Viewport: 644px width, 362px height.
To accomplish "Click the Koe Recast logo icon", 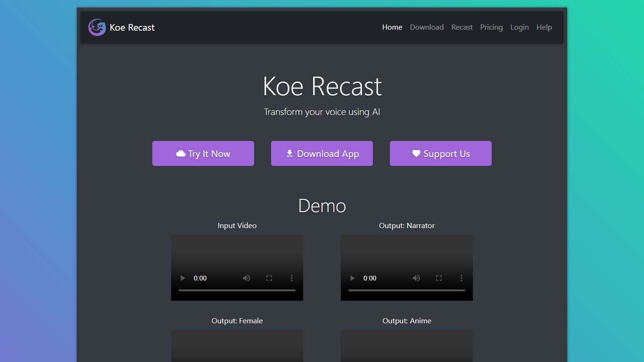I will click(x=97, y=27).
